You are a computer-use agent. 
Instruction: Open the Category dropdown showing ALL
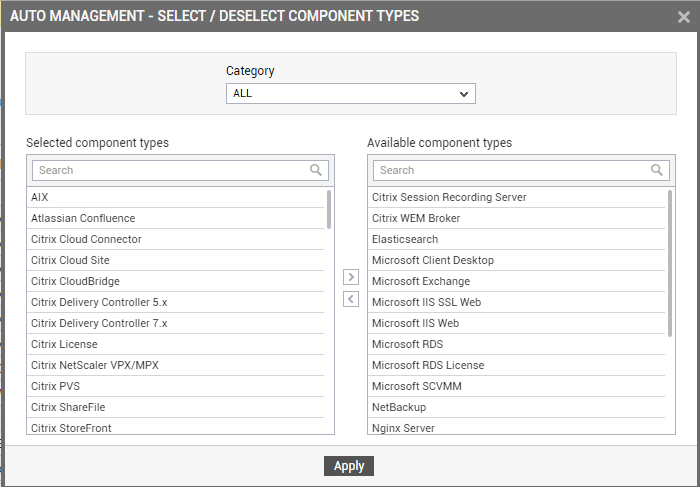pyautogui.click(x=350, y=93)
